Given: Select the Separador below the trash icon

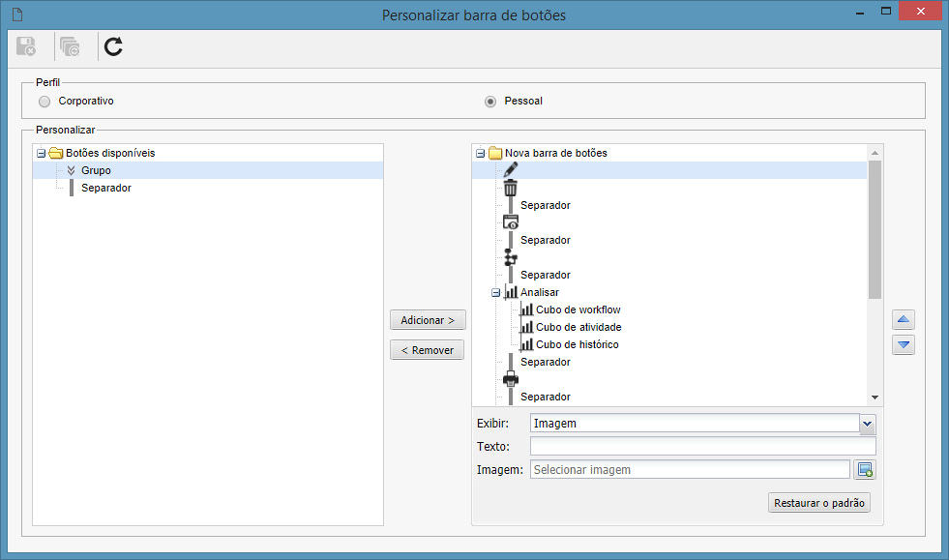Looking at the screenshot, I should click(x=546, y=205).
